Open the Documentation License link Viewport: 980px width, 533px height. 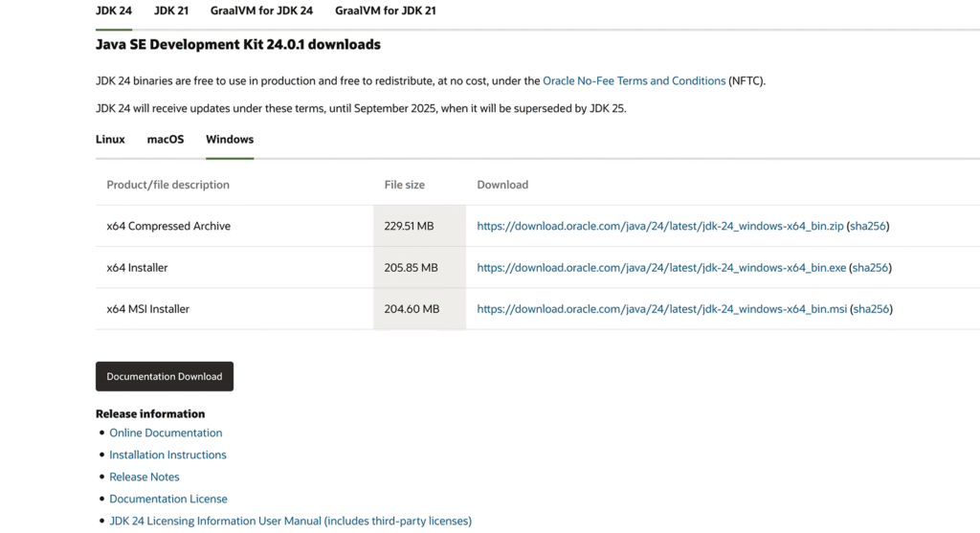pos(168,499)
